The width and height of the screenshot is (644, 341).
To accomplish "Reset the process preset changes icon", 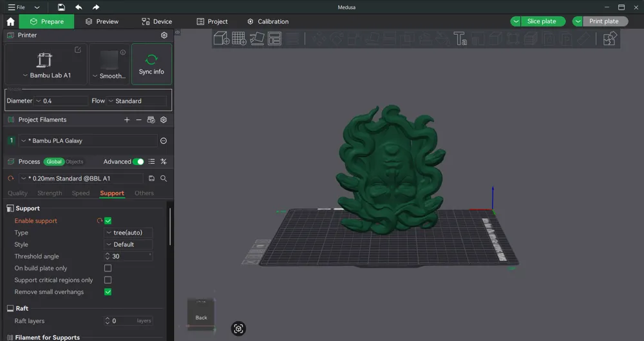I will tap(11, 179).
